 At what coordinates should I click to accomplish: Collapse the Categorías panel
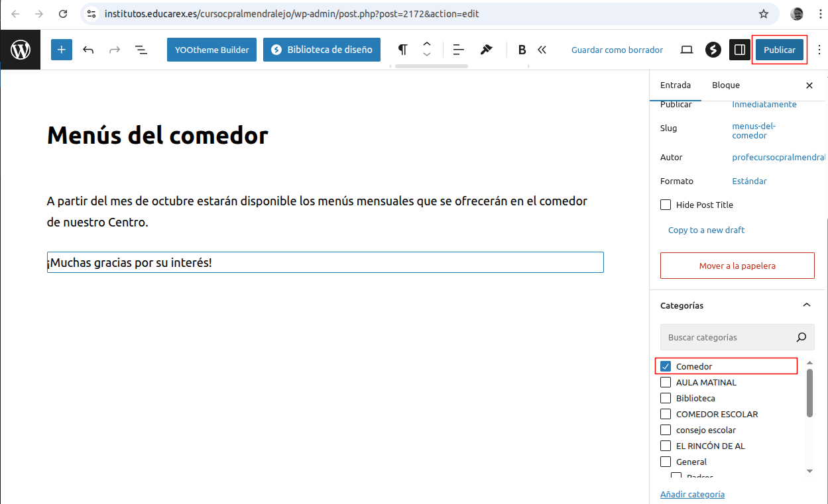click(x=806, y=305)
